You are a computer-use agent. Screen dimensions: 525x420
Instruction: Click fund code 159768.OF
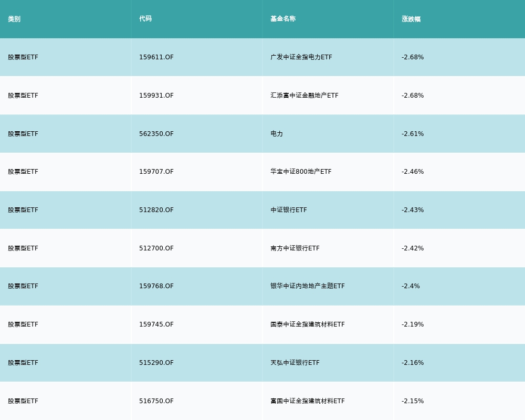(x=156, y=286)
